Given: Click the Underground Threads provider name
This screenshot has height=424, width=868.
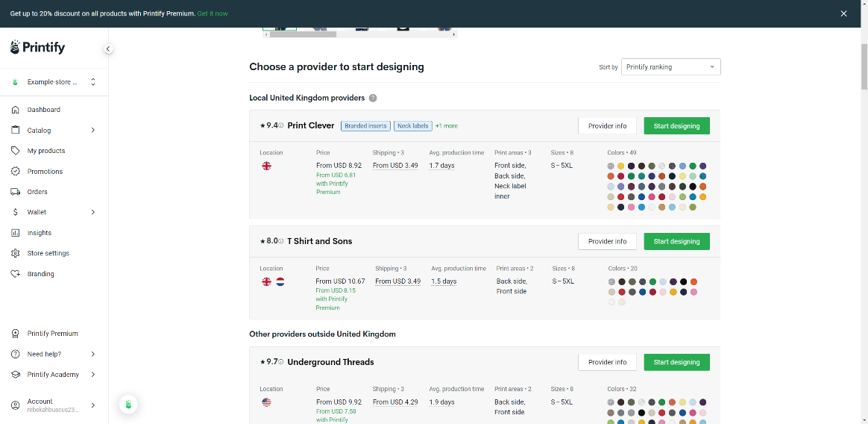Looking at the screenshot, I should tap(330, 363).
